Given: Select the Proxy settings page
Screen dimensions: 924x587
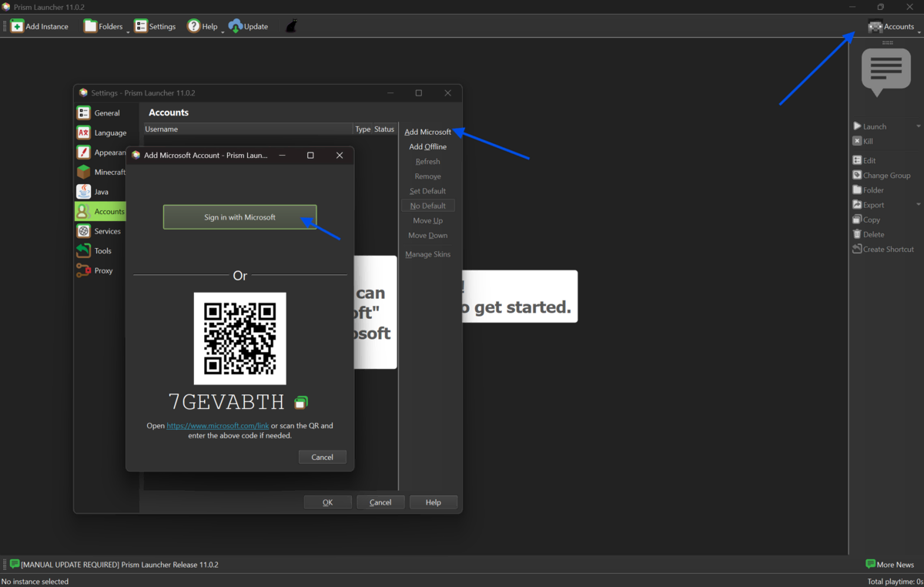Looking at the screenshot, I should [103, 271].
